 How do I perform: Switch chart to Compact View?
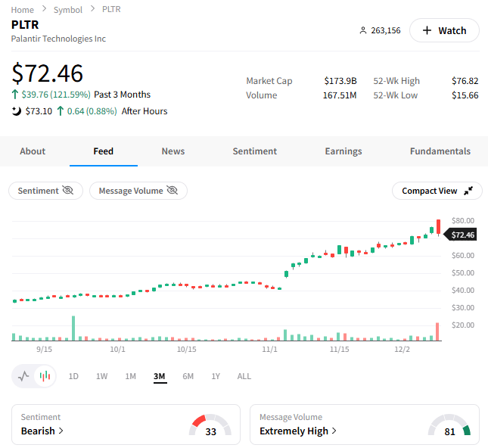click(x=437, y=191)
